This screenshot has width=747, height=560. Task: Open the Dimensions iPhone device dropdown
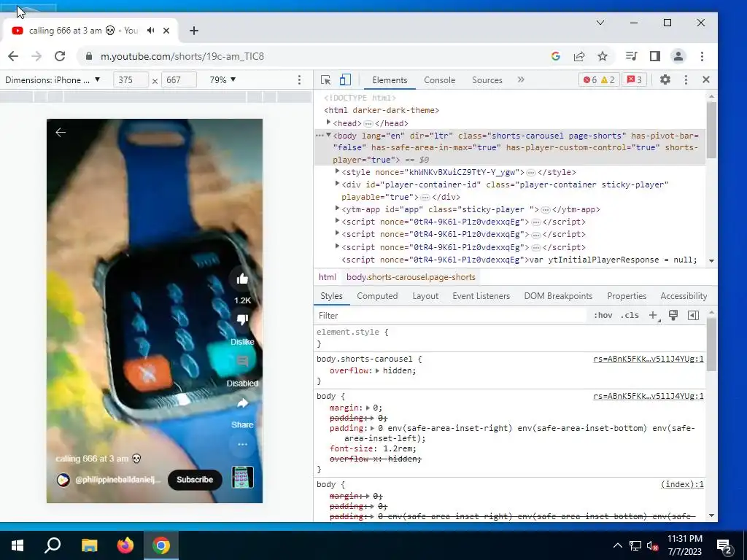click(53, 80)
